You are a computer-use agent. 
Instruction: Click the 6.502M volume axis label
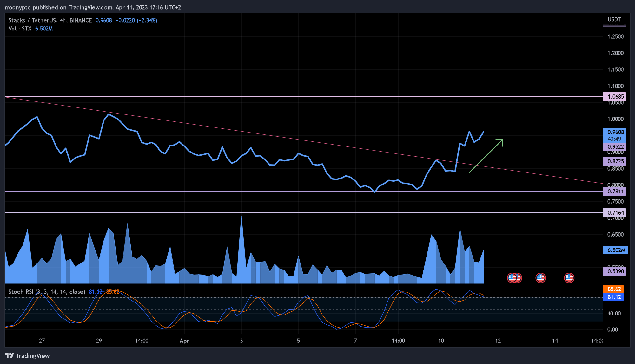615,250
